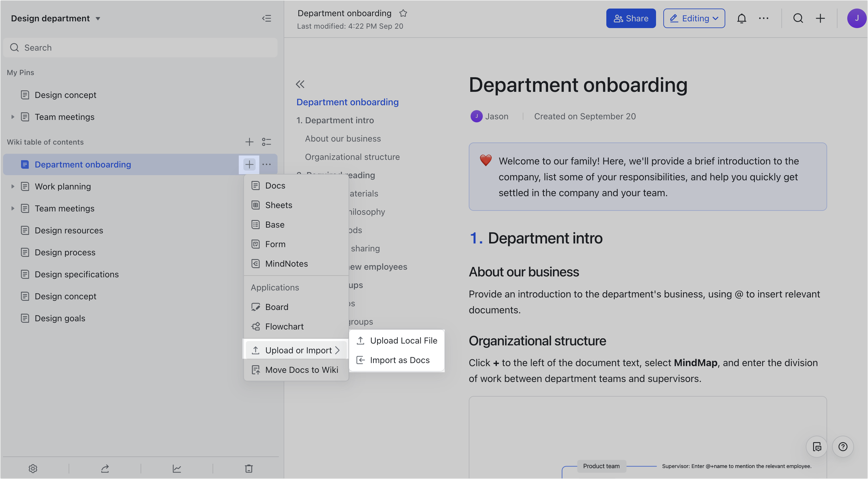Collapse the document outline with double chevron
Image resolution: width=868 pixels, height=479 pixels.
pos(300,84)
